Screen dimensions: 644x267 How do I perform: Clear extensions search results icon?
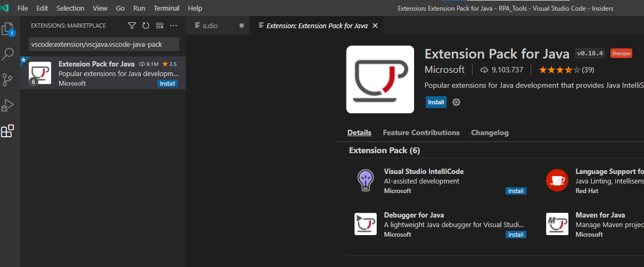(160, 26)
